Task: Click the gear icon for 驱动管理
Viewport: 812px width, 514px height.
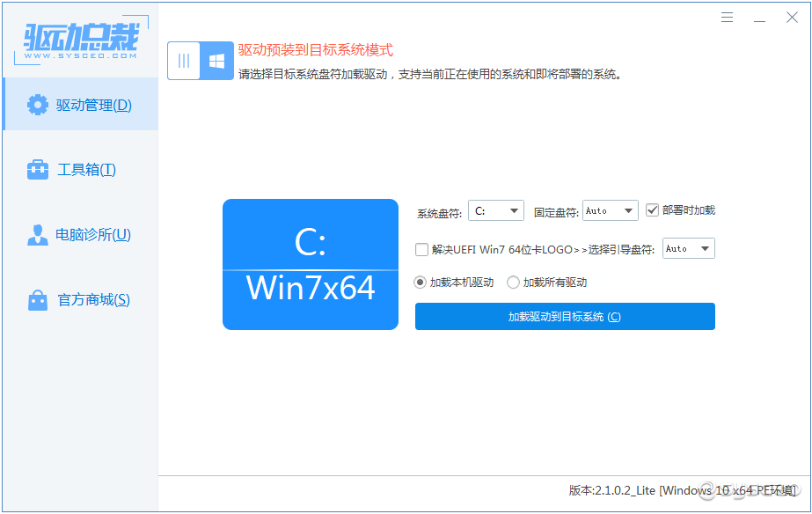Action: pos(37,105)
